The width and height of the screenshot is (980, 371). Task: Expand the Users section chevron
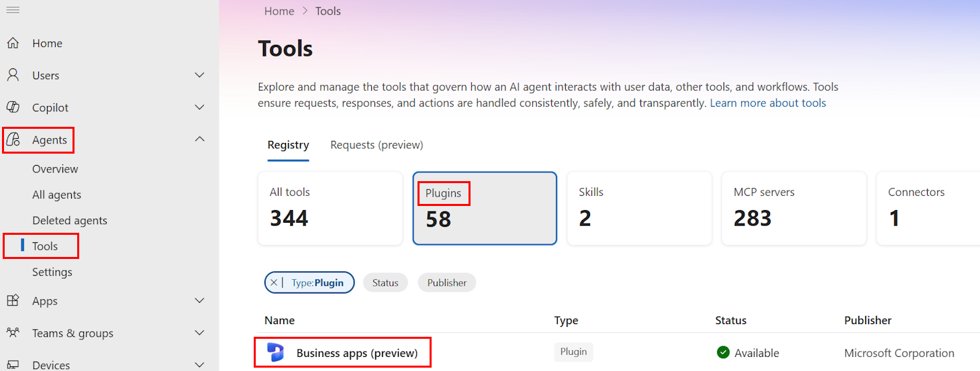[x=199, y=75]
